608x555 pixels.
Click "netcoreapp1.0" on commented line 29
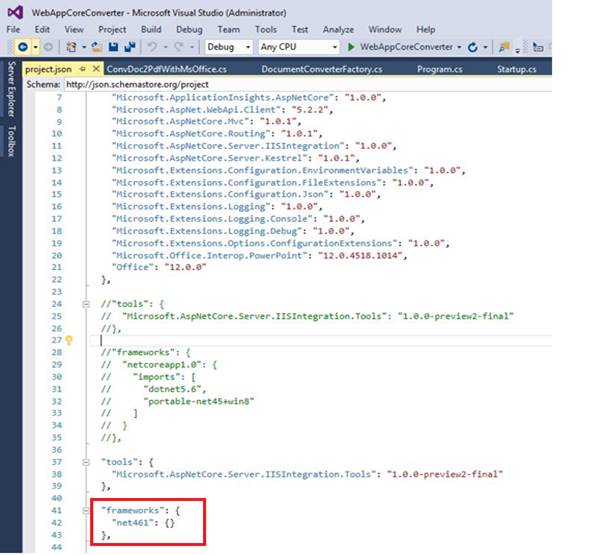pos(162,365)
